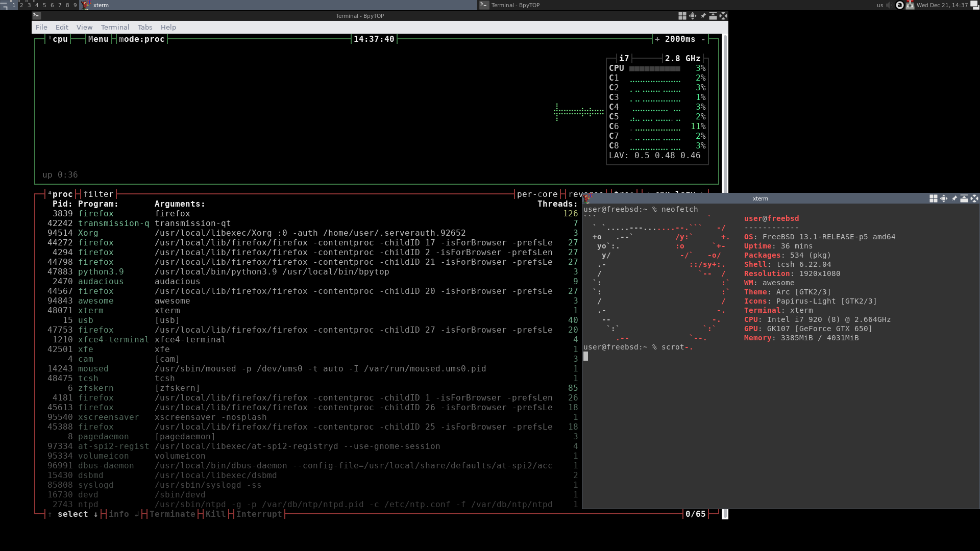The height and width of the screenshot is (551, 980).
Task: Click the xterm window icon in its titlebar
Action: 587,198
